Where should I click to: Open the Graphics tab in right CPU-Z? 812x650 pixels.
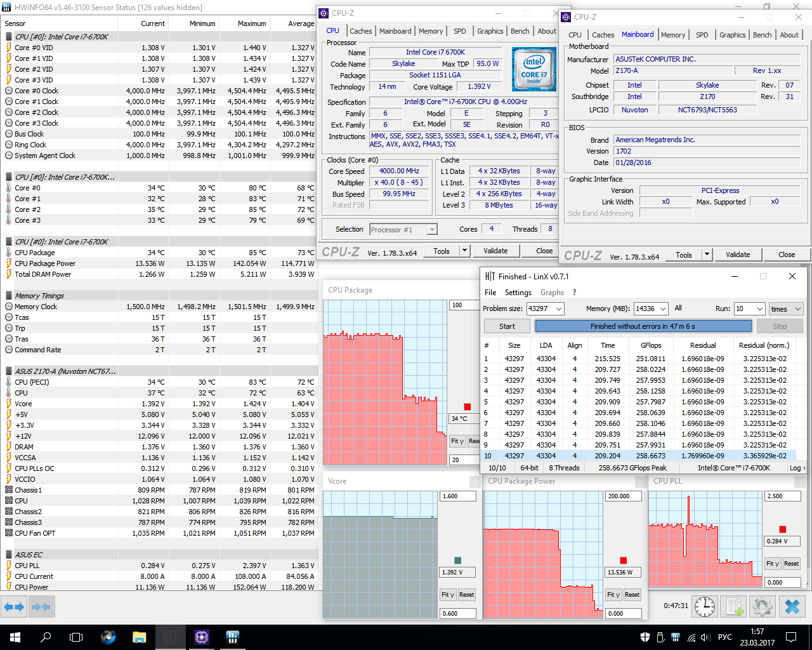coord(732,35)
